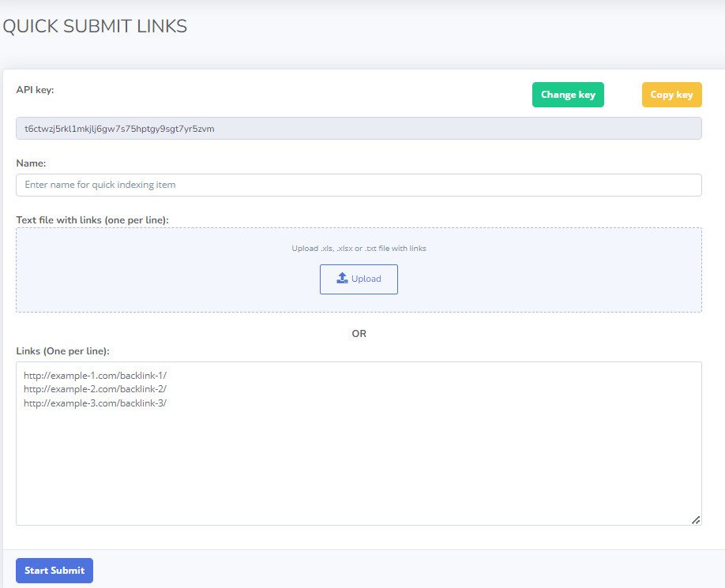Select the read-only API key field
The image size is (725, 588).
coord(359,129)
